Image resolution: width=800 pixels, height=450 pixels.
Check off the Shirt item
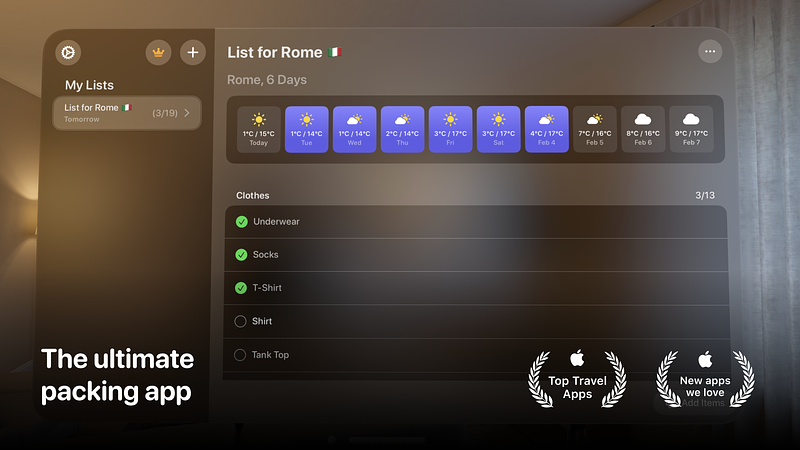pos(240,321)
